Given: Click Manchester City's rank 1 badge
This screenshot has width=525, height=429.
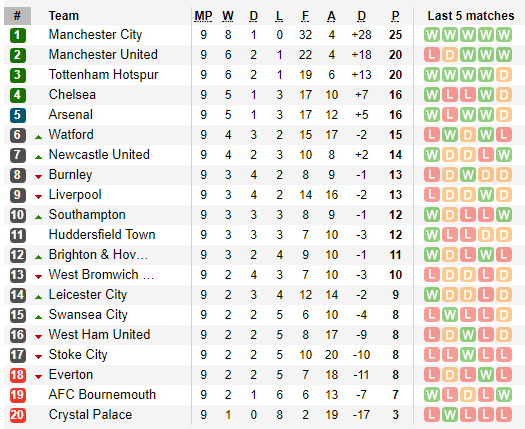Looking at the screenshot, I should (18, 35).
